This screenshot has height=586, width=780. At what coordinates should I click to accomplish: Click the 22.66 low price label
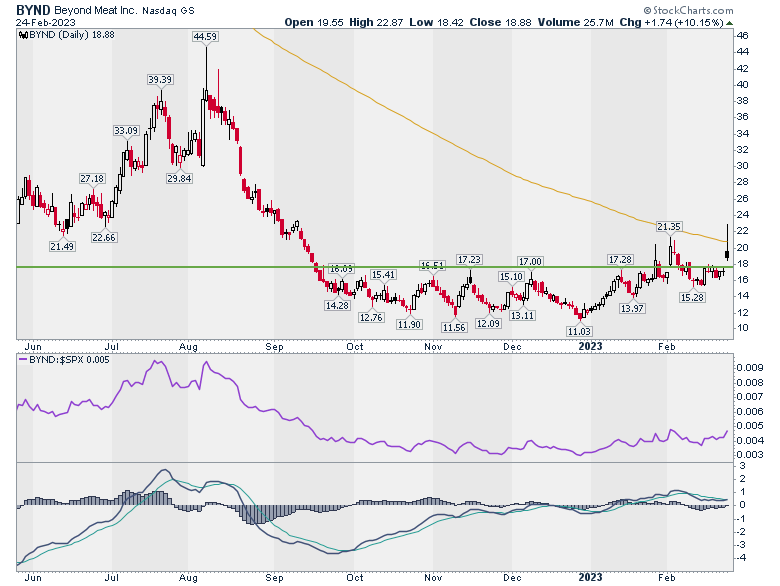104,238
